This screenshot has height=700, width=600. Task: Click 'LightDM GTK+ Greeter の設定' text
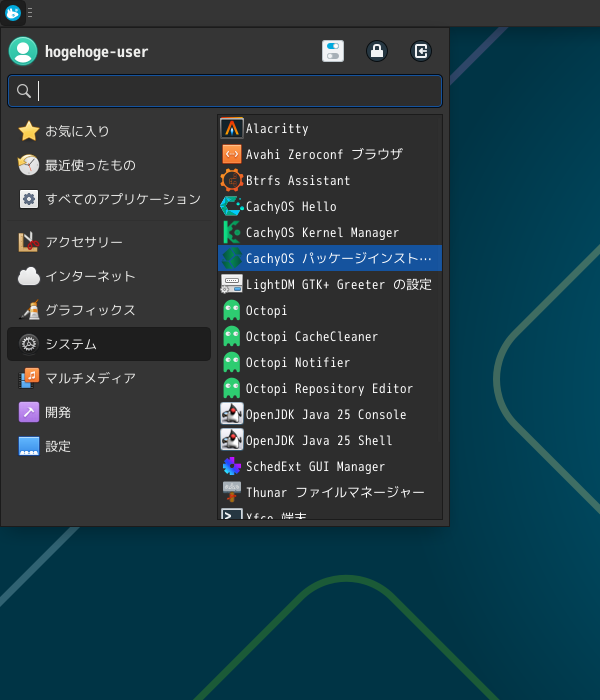pos(339,284)
